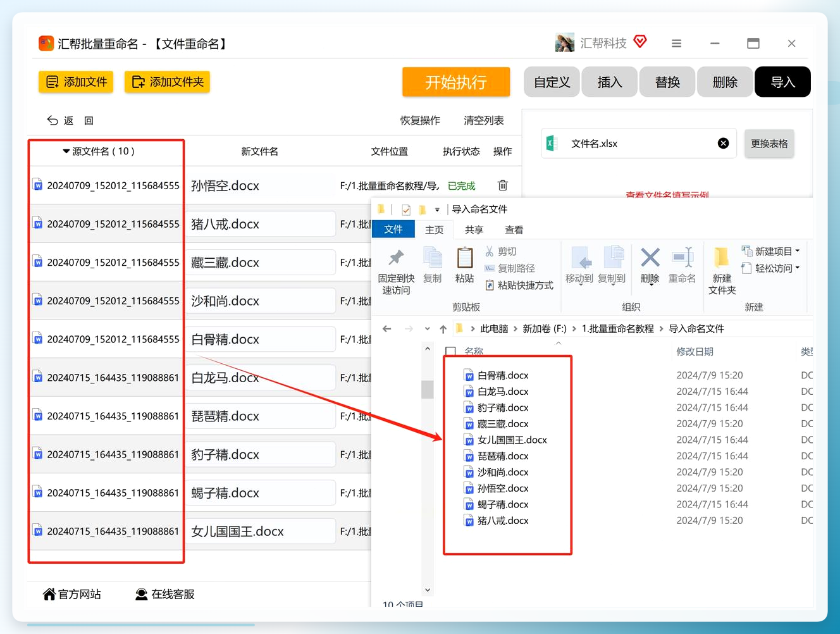The image size is (840, 634).
Task: Remove the 文件名.xlsx file with the X icon
Action: pos(723,144)
